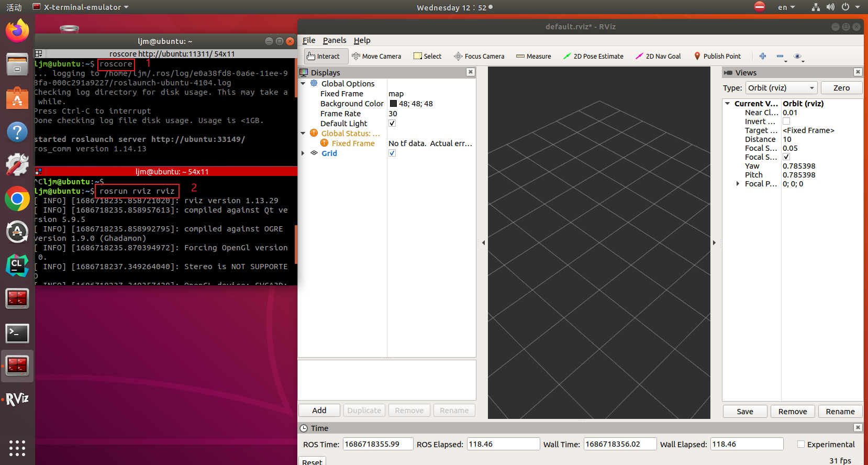The image size is (868, 465).
Task: Click Save in the Views panel
Action: (x=745, y=412)
